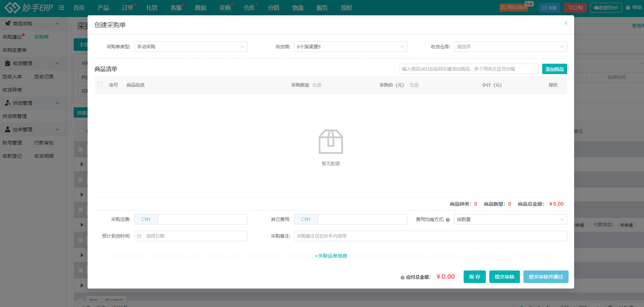The width and height of the screenshot is (644, 307).
Task: Open 采购变更单 in the sidebar
Action: point(15,50)
